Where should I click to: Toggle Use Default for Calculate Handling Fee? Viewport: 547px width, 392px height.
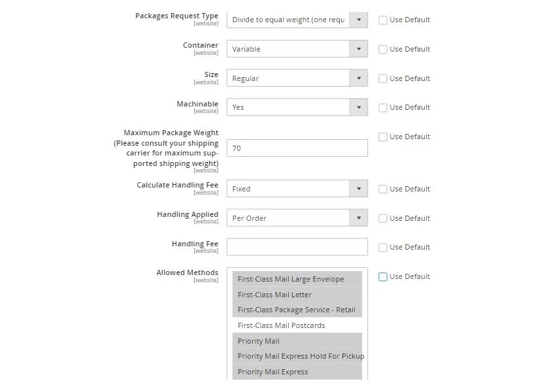click(x=382, y=188)
